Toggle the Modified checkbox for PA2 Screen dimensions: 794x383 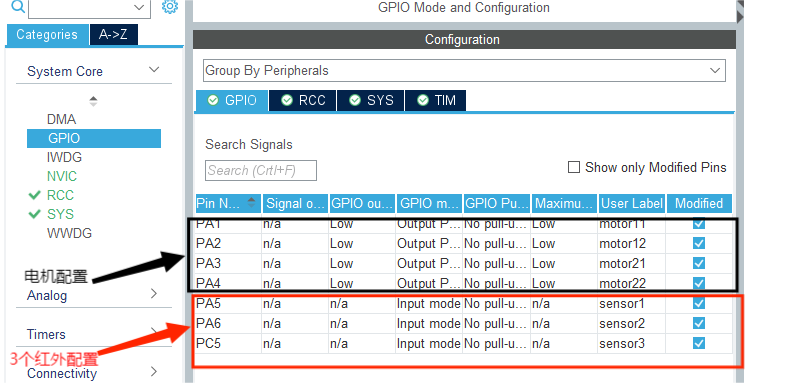[x=699, y=243]
